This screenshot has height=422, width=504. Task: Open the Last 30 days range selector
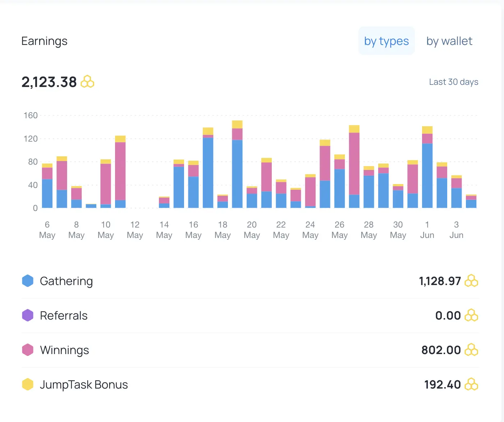tap(453, 82)
